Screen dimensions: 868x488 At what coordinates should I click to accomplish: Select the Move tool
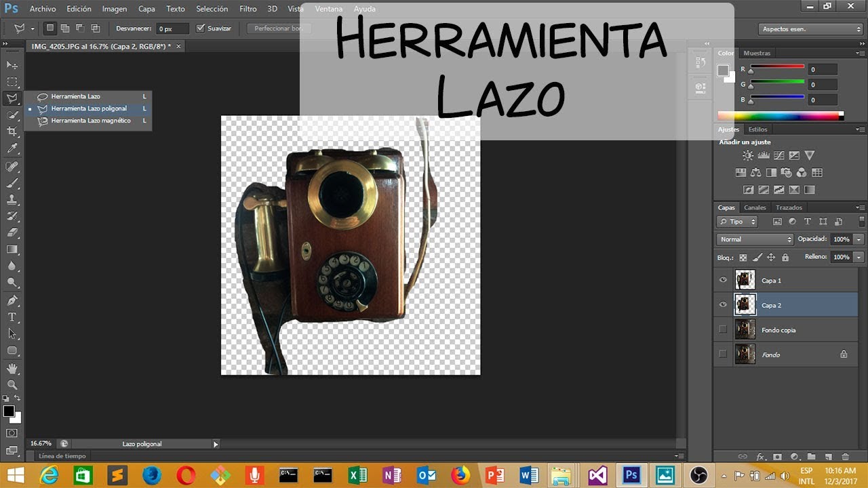coord(12,65)
